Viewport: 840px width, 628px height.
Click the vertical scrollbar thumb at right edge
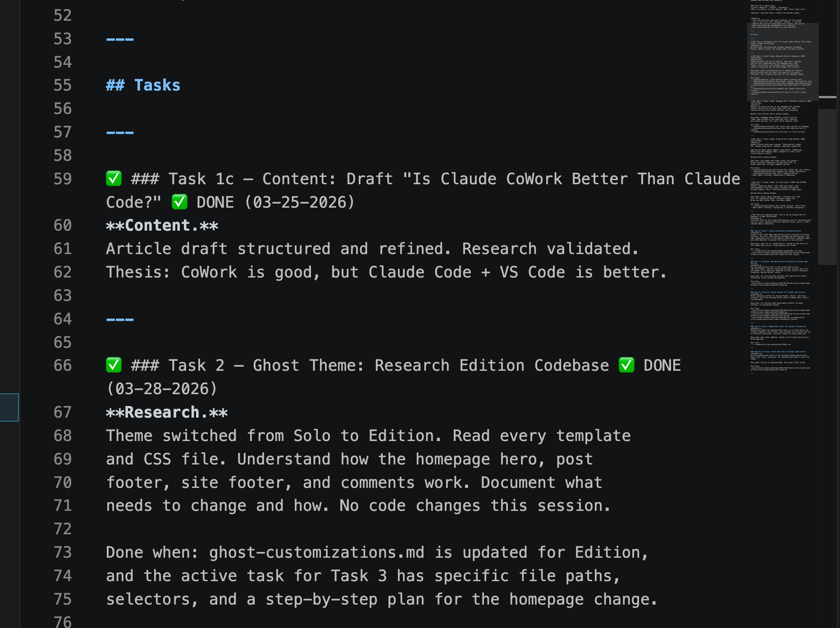[x=827, y=187]
